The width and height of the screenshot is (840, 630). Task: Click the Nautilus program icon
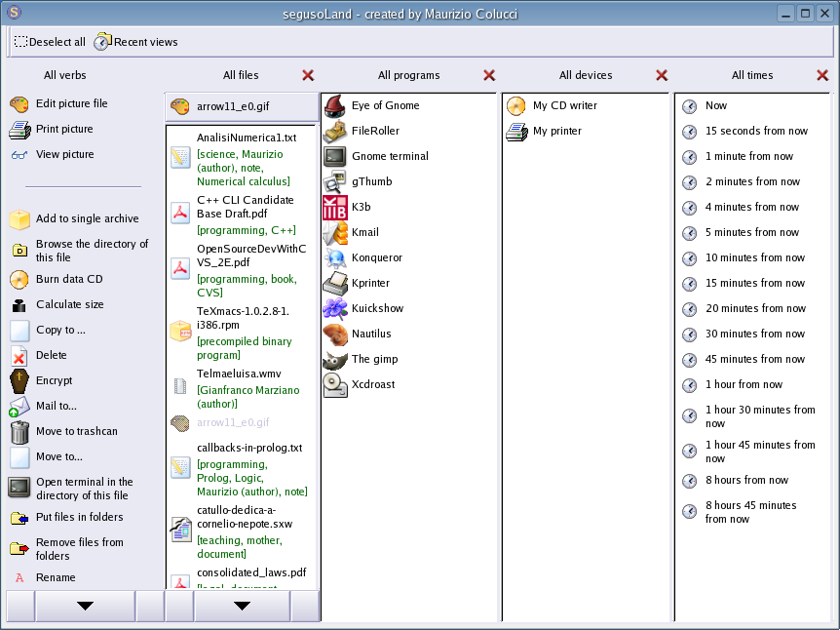pos(335,334)
